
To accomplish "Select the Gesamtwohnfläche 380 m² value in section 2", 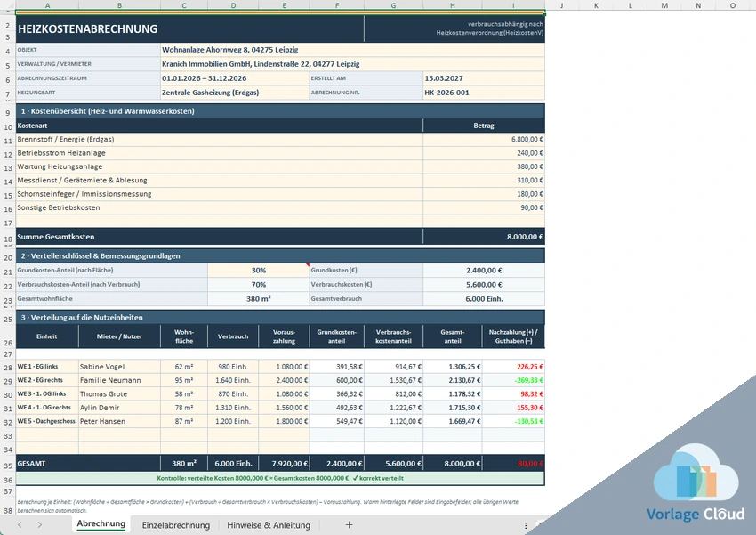I will coord(259,298).
